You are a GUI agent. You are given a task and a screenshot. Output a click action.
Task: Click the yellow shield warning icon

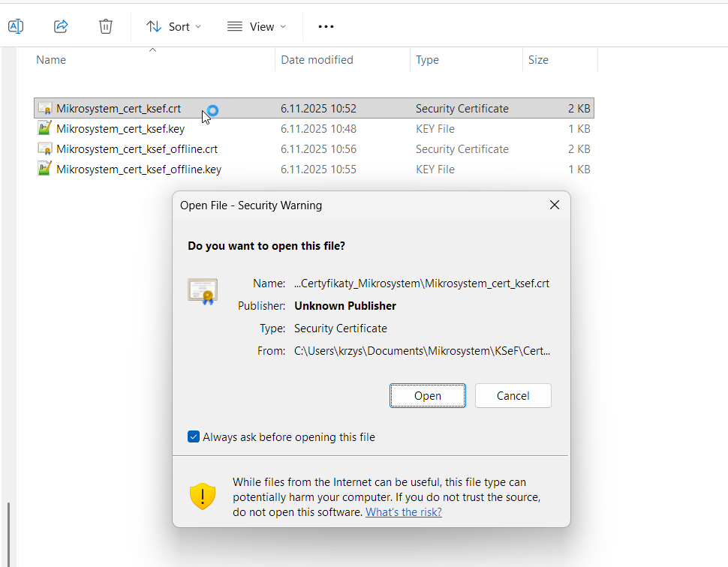[x=203, y=496]
